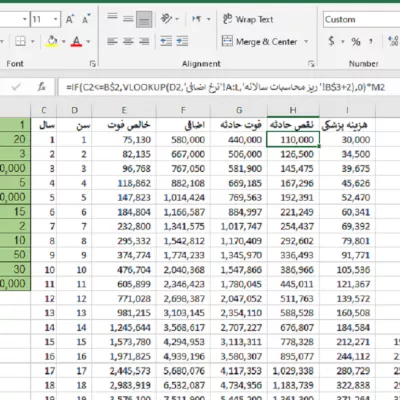Viewport: 400px width, 400px height.
Task: Apply the red font color
Action: coord(76,41)
